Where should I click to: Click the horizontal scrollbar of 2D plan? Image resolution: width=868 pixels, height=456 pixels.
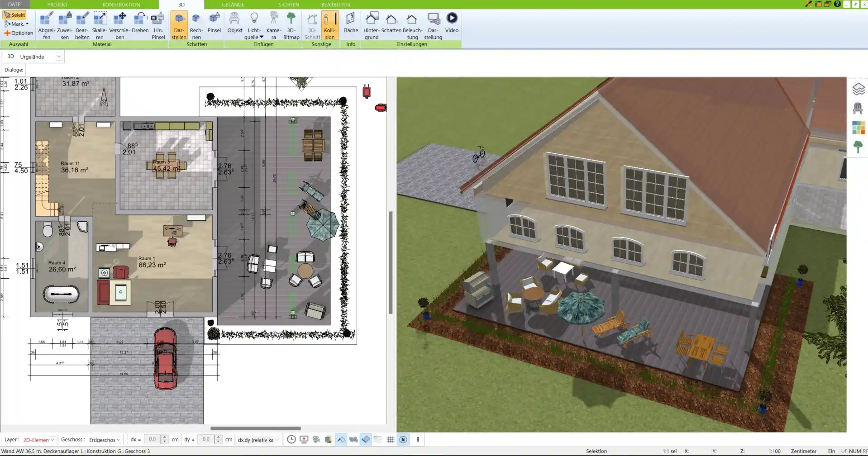coord(255,428)
